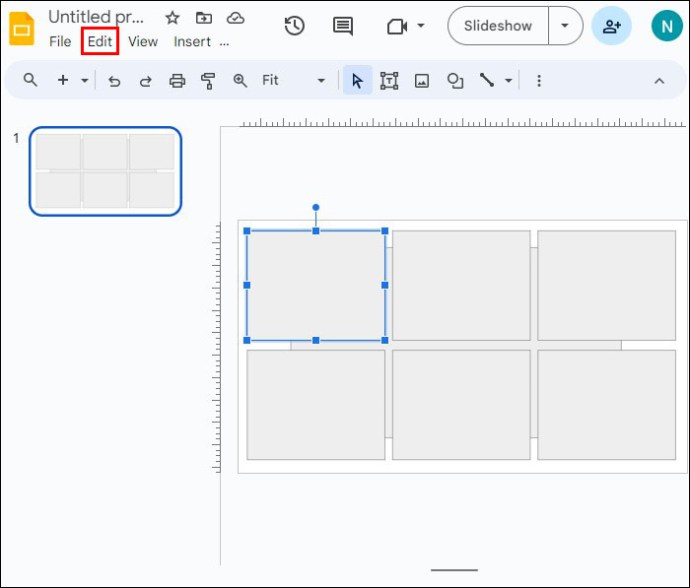
Task: Select the line tool
Action: coord(487,81)
